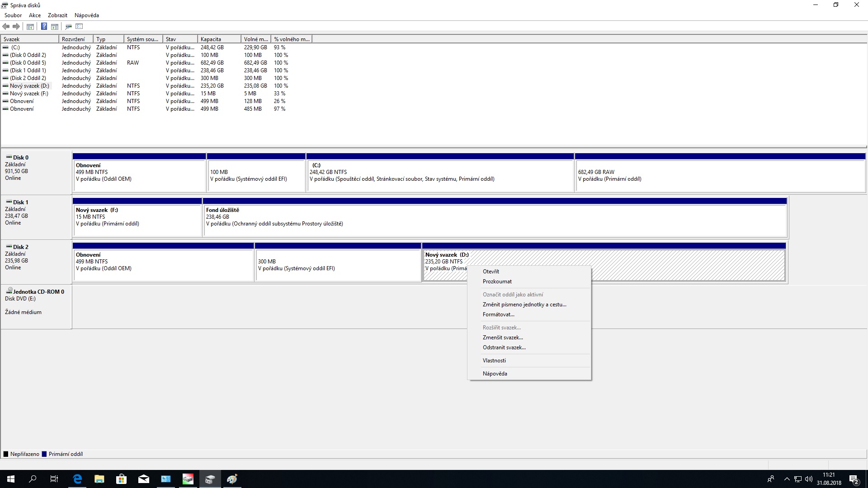
Task: Open Microsoft Edge from taskbar
Action: click(x=77, y=479)
